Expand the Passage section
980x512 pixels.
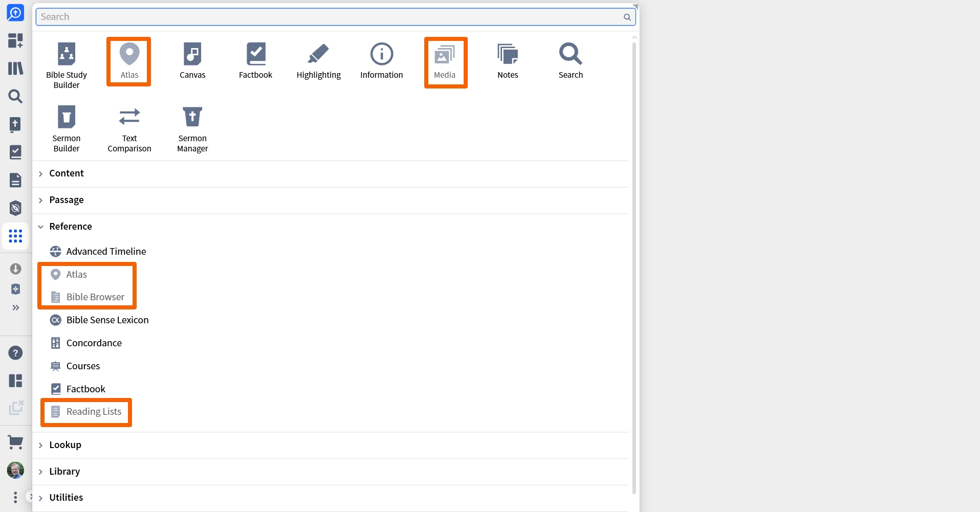(331, 200)
